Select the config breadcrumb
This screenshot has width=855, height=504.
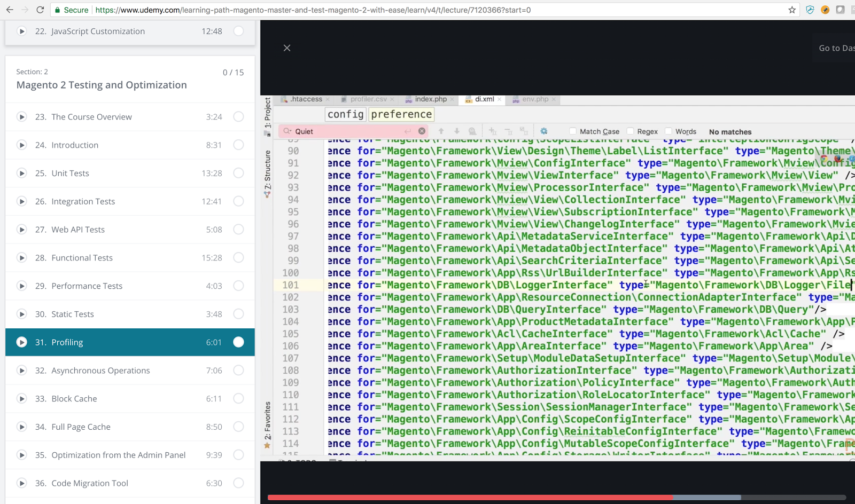[345, 114]
